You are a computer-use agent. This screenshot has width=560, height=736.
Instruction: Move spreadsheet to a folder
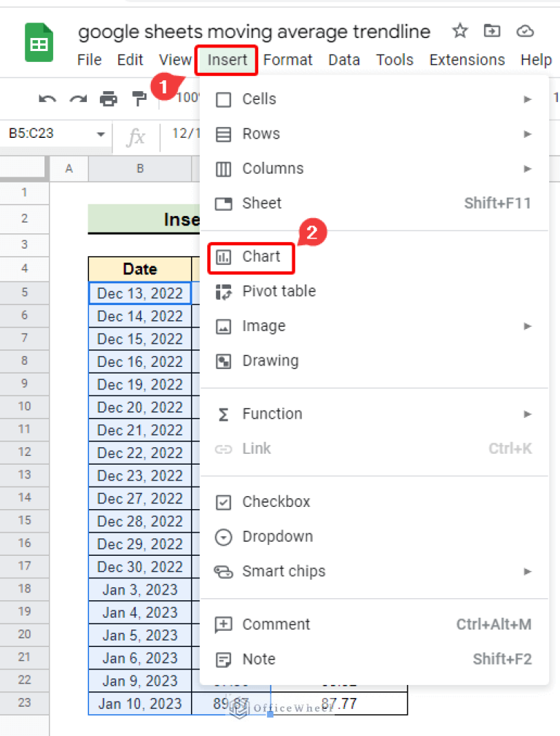pos(491,31)
